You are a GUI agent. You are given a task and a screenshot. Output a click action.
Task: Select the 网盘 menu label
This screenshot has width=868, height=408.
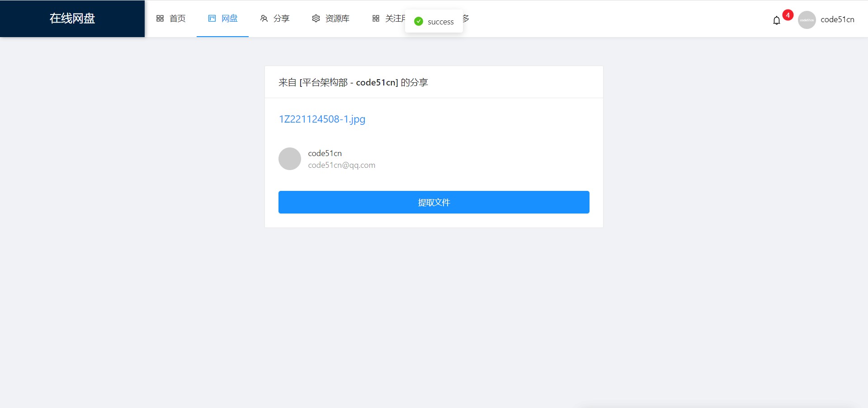[x=230, y=19]
